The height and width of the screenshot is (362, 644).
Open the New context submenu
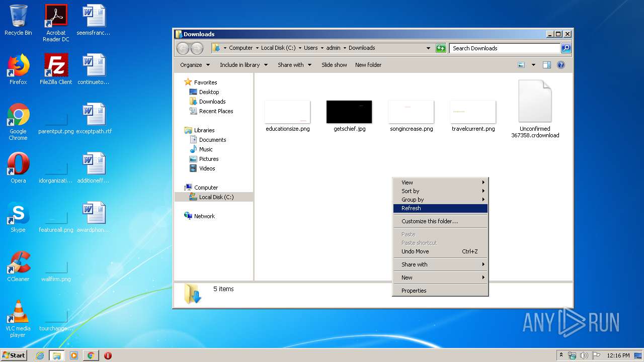[x=440, y=278]
